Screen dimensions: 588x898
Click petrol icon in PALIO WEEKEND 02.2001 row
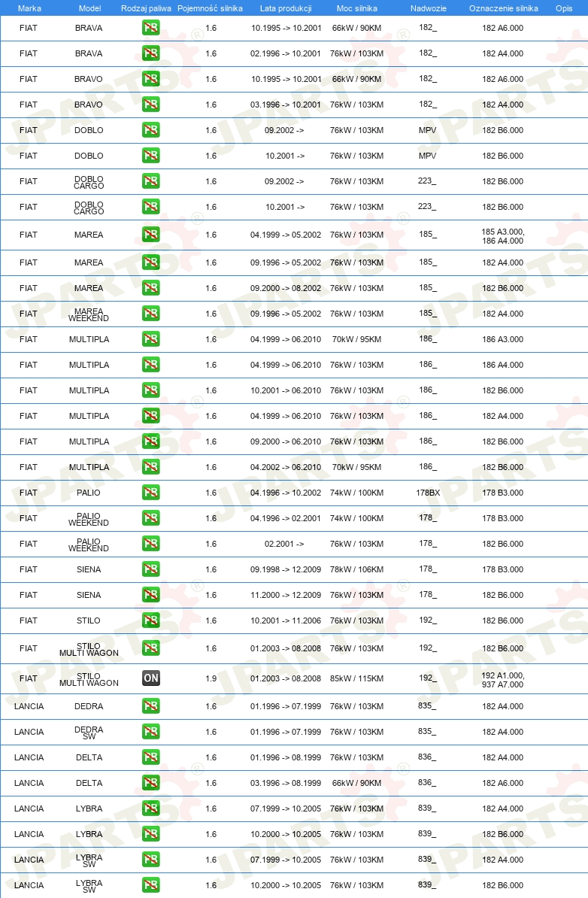[x=151, y=544]
